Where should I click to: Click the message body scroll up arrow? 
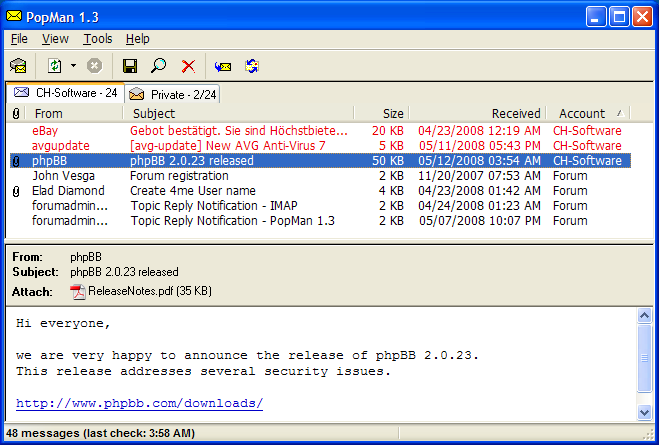(644, 315)
